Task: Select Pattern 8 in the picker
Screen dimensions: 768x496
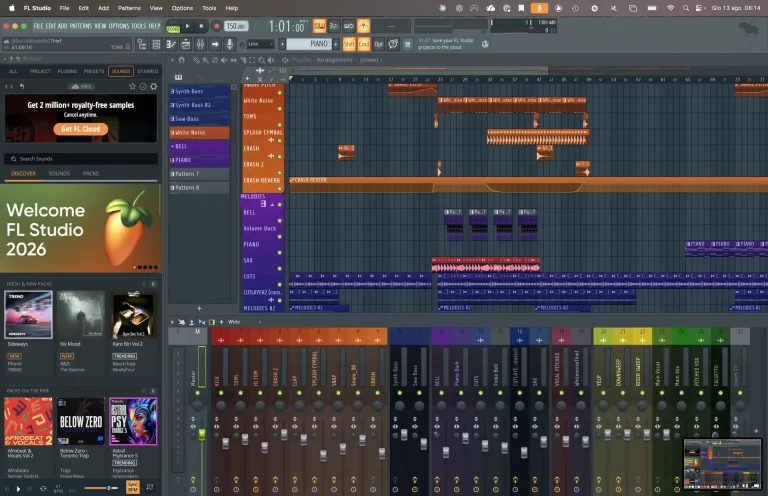Action: click(199, 187)
